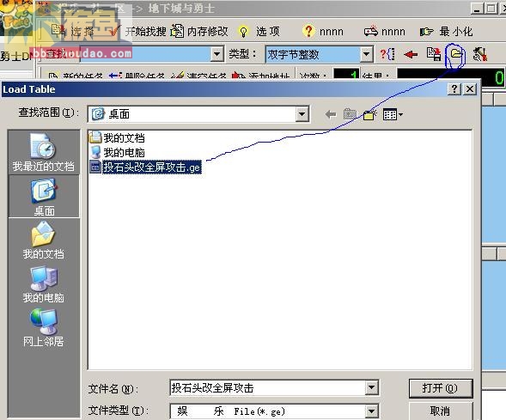Click the dialog help question mark button

pyautogui.click(x=454, y=88)
